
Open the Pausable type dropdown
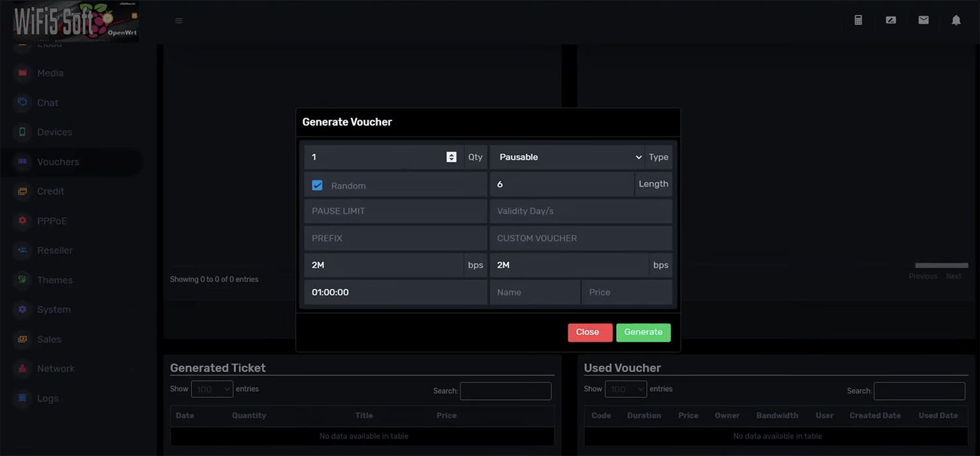[567, 157]
